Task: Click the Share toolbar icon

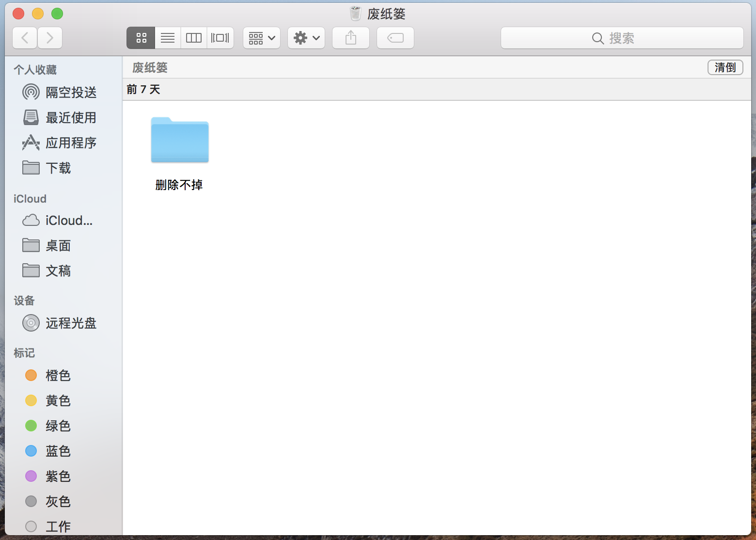Action: (351, 38)
